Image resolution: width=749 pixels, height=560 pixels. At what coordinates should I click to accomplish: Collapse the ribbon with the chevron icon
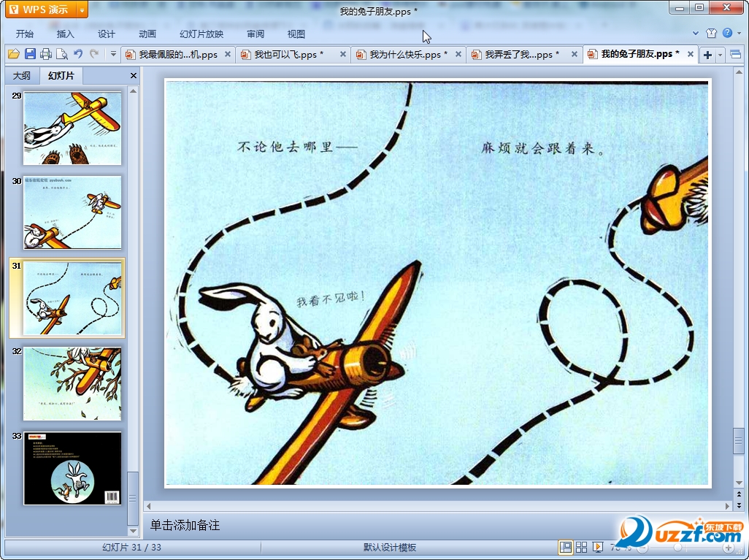(696, 33)
